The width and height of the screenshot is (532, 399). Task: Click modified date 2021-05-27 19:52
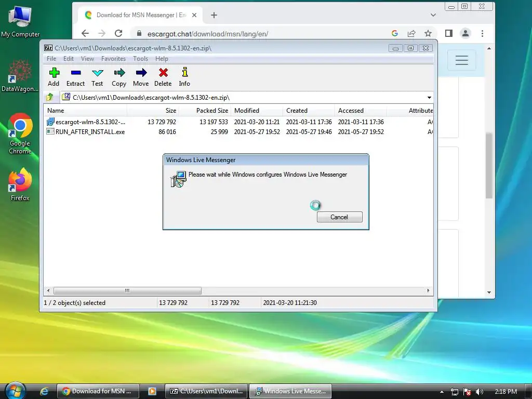pos(257,131)
